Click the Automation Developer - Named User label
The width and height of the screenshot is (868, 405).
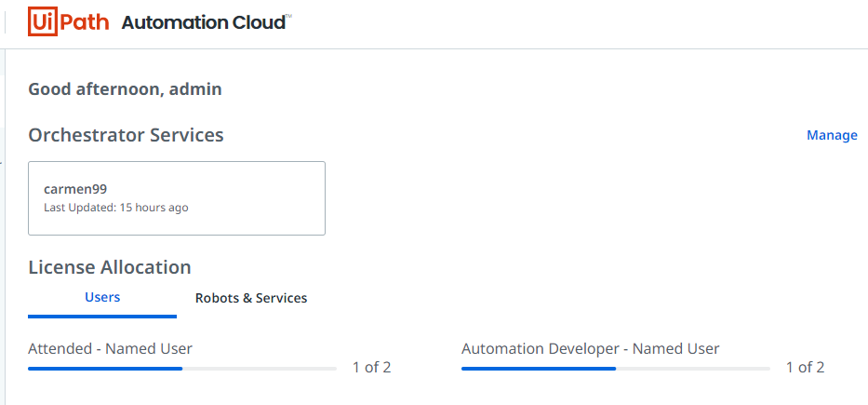coord(590,349)
